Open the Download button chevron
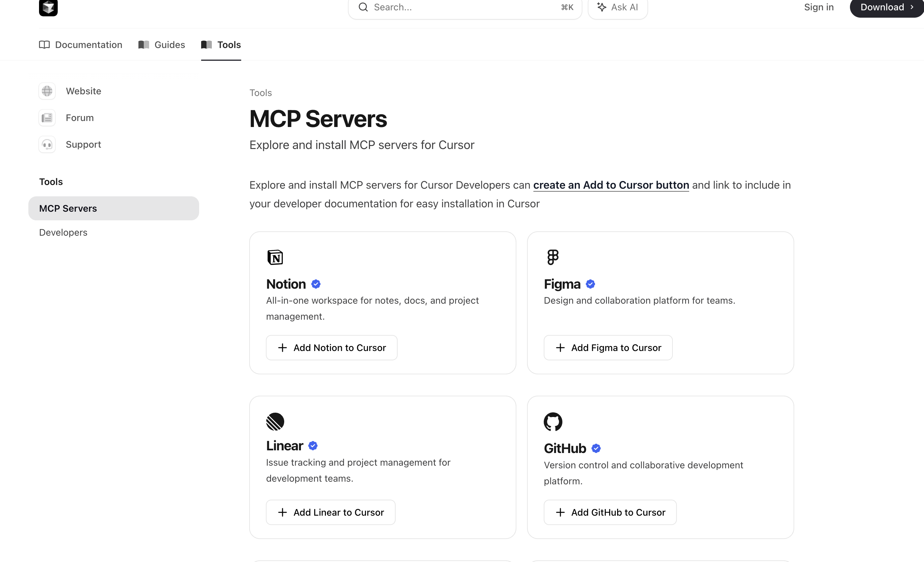924x562 pixels. pyautogui.click(x=912, y=7)
